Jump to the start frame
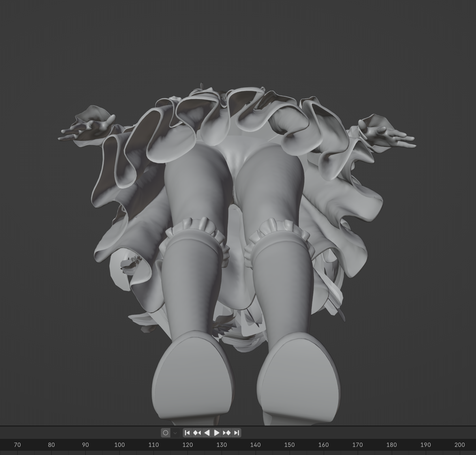The height and width of the screenshot is (455, 476). click(x=187, y=433)
